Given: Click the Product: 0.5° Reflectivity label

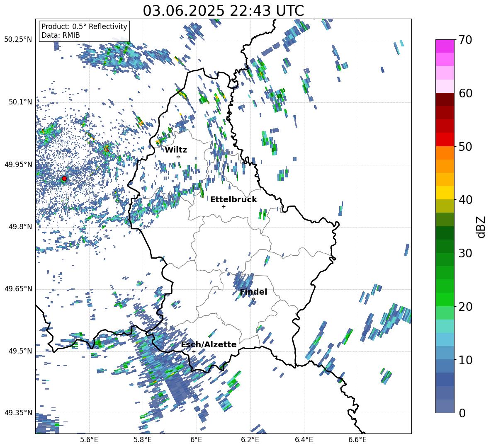Looking at the screenshot, I should point(84,27).
